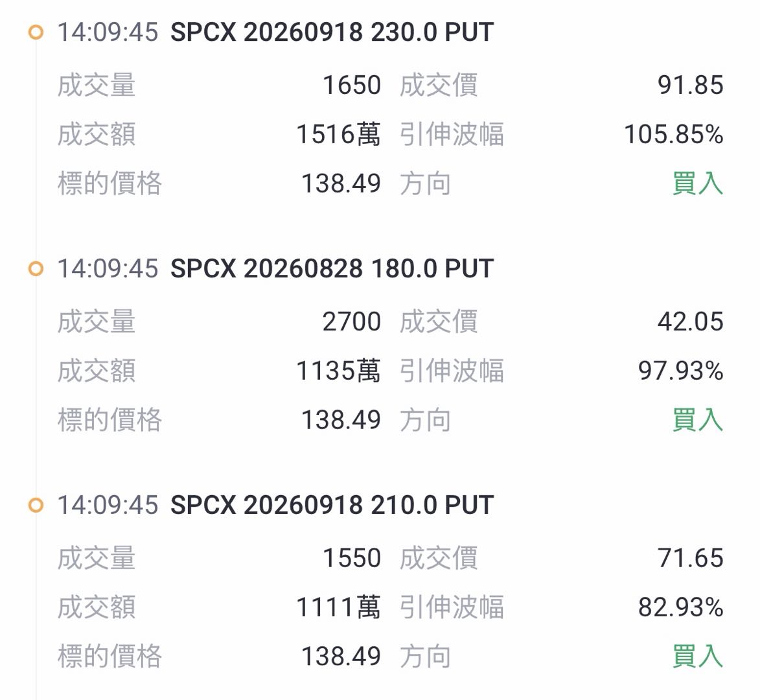Click the orange timeline marker for 230.0 PUT

[x=36, y=32]
